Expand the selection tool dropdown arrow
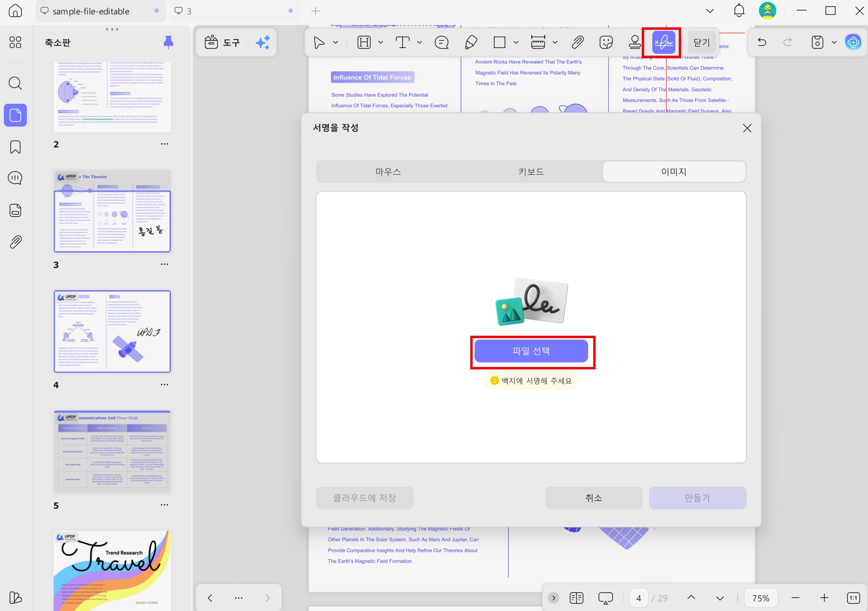 tap(335, 42)
